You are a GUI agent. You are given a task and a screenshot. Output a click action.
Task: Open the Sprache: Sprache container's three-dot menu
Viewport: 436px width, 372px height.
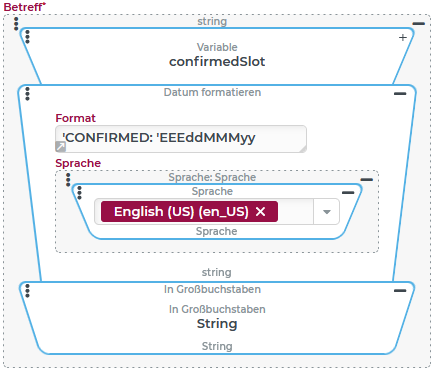(x=68, y=180)
